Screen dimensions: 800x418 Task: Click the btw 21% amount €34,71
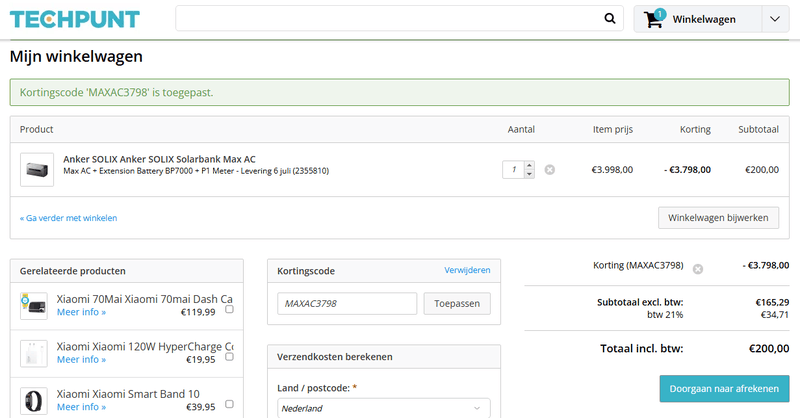click(774, 314)
